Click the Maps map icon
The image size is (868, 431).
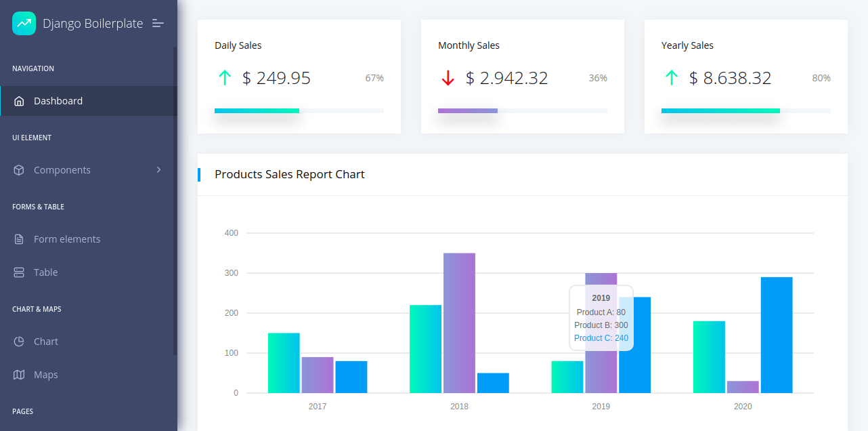coord(19,375)
